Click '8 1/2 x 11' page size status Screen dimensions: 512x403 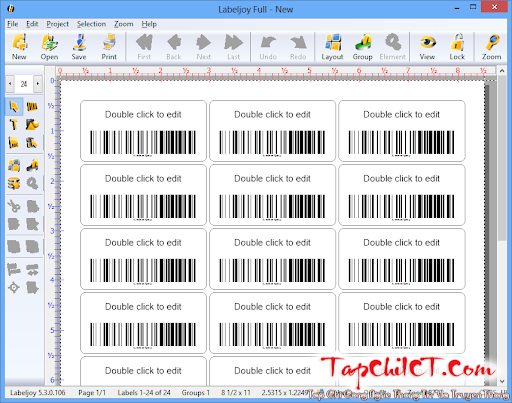click(236, 393)
